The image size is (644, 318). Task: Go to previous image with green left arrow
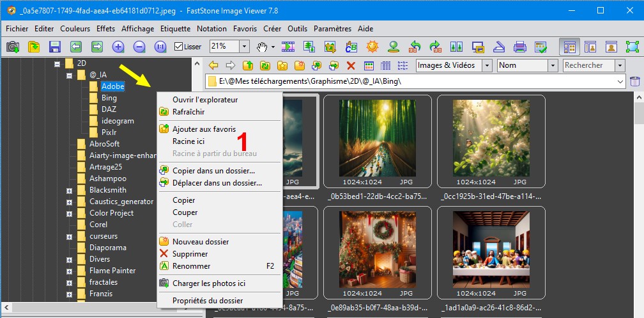[75, 47]
